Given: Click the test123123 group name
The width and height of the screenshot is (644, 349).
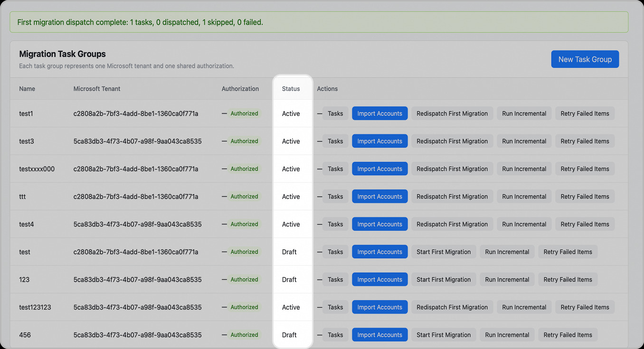Looking at the screenshot, I should pos(35,307).
